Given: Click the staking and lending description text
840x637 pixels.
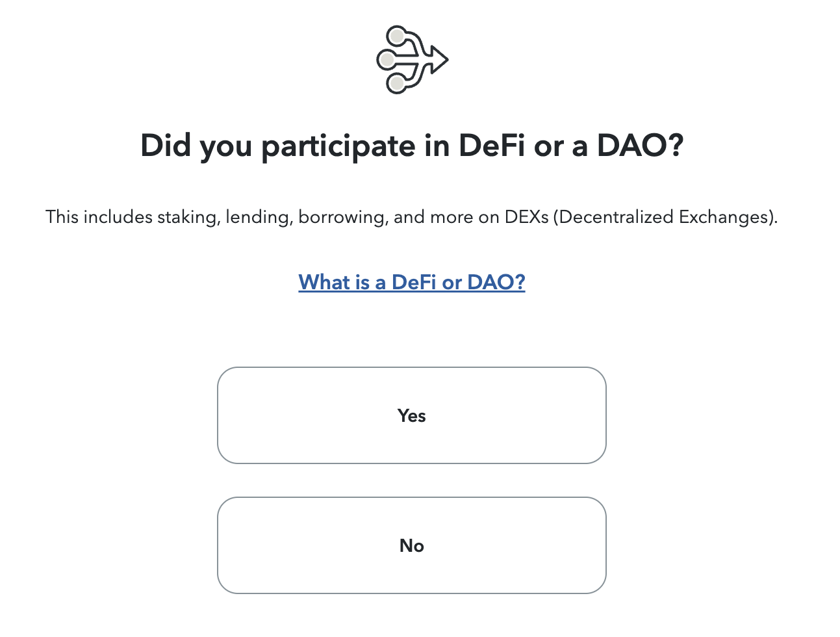Looking at the screenshot, I should [x=412, y=217].
